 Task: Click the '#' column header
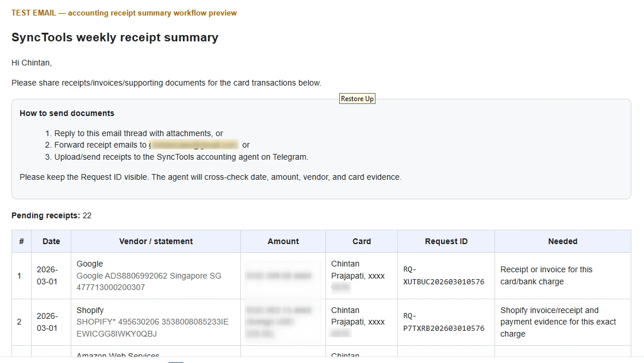coord(21,241)
